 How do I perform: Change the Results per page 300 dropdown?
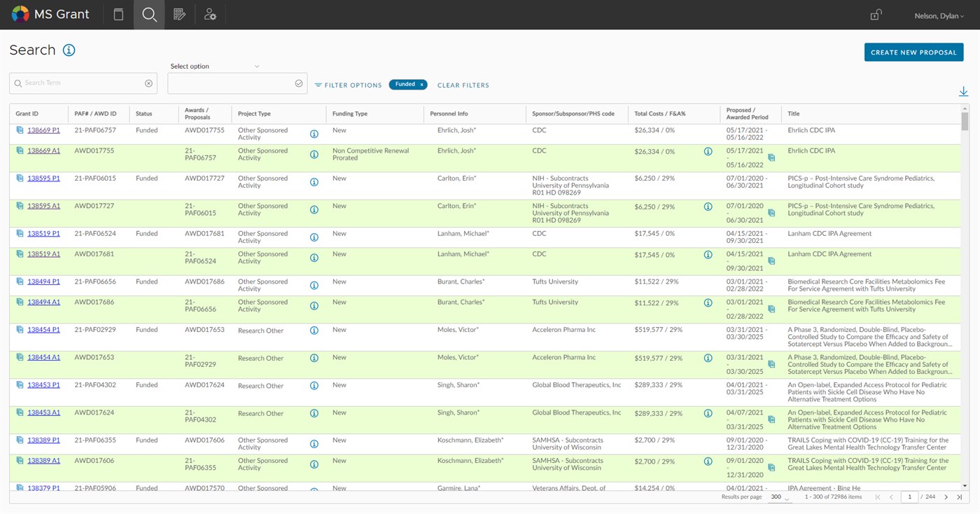pyautogui.click(x=780, y=497)
